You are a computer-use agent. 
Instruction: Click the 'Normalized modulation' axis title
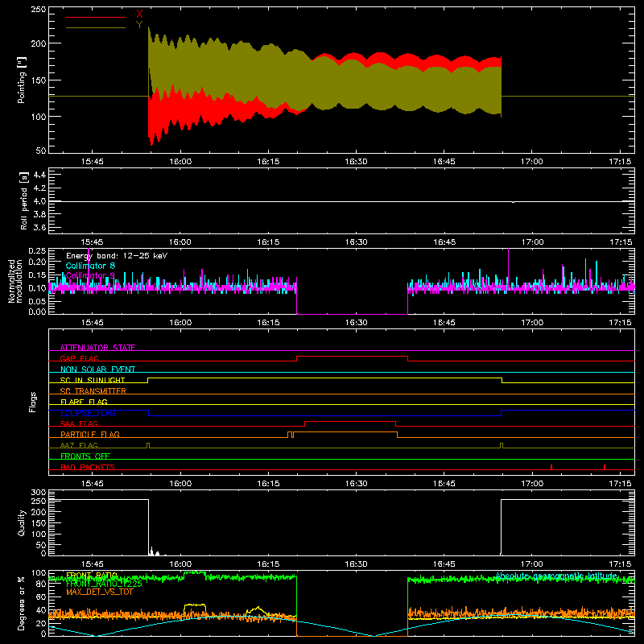[14, 281]
